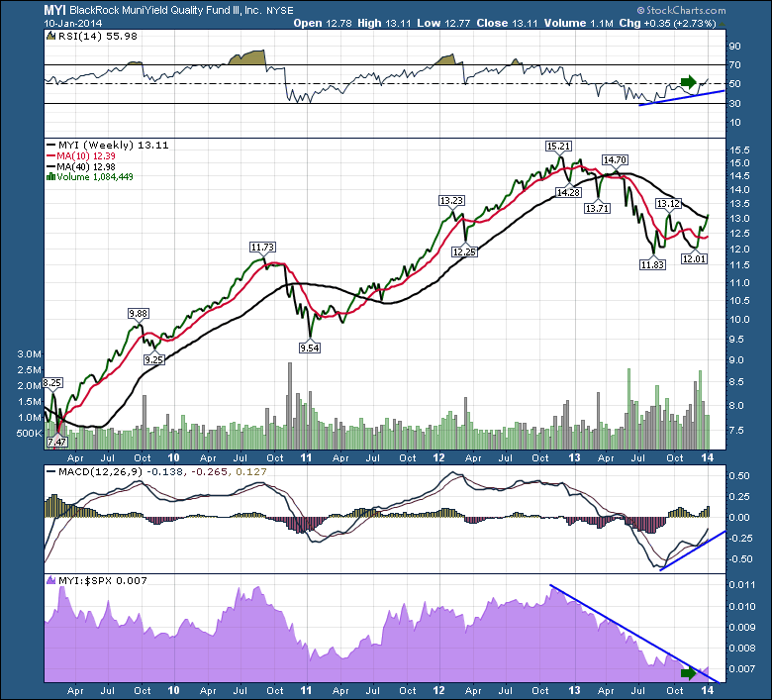Click the 9.54 low price label
The height and width of the screenshot is (700, 772).
(x=310, y=348)
